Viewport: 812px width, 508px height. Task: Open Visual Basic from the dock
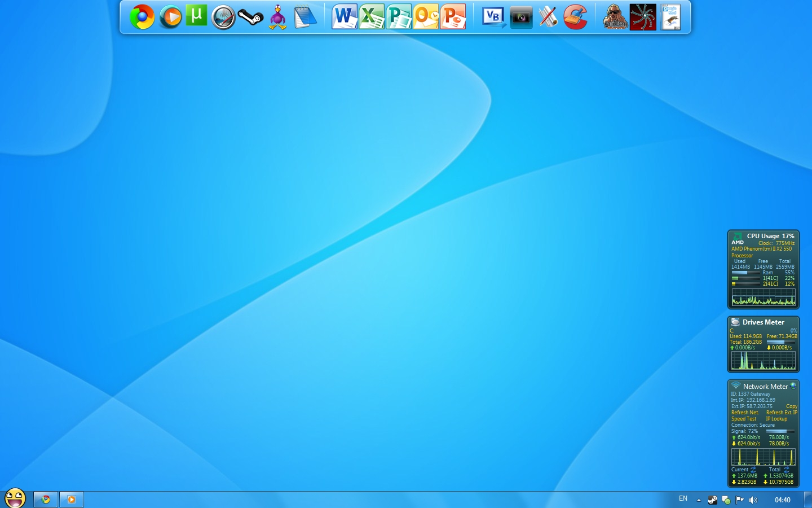click(x=494, y=17)
